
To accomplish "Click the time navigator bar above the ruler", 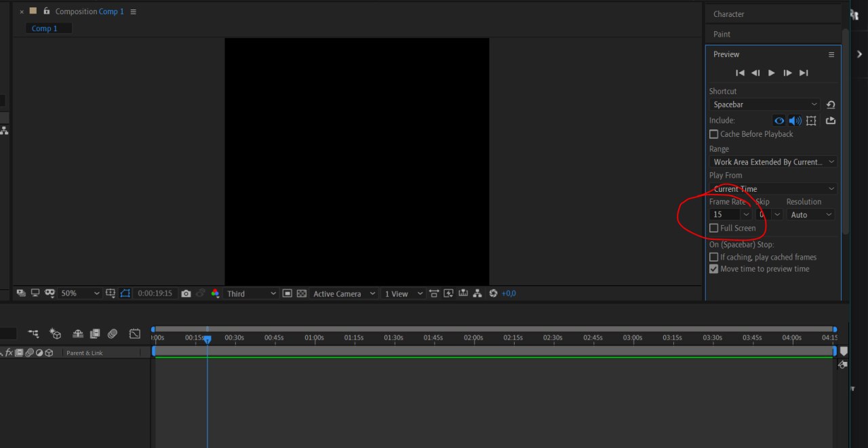I will [x=494, y=329].
